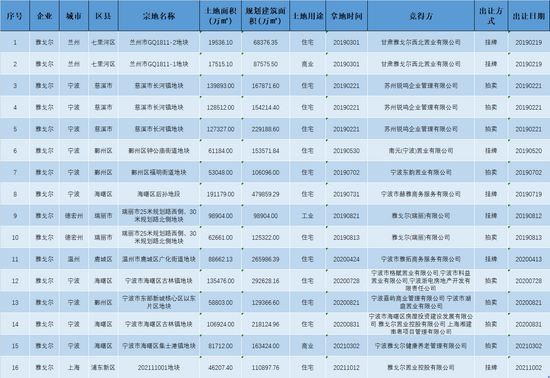Click date cell 20190731
The width and height of the screenshot is (550, 378).
347,194
